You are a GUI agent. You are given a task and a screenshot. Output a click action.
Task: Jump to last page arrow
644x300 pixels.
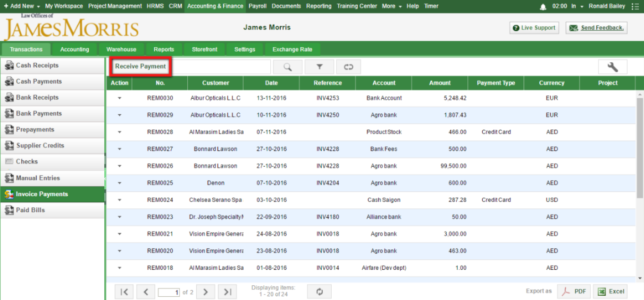pos(227,292)
